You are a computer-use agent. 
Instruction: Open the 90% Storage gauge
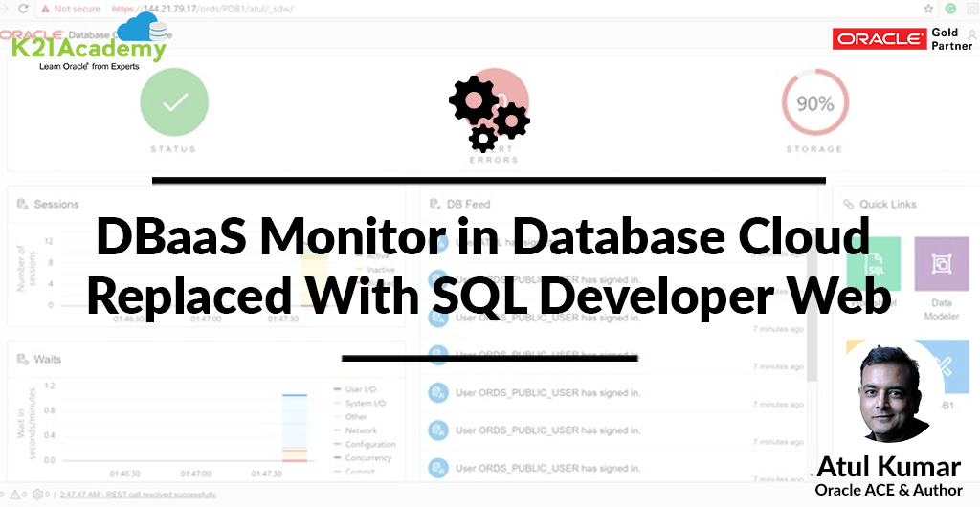coord(814,103)
